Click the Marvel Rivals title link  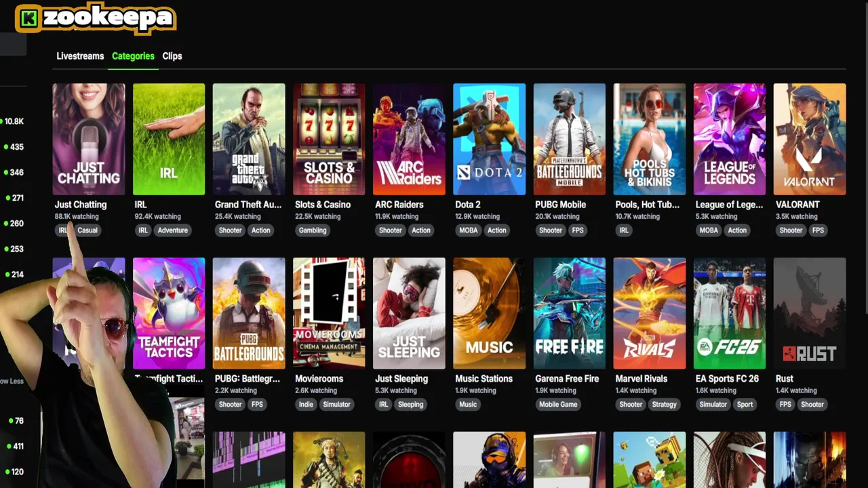[642, 379]
